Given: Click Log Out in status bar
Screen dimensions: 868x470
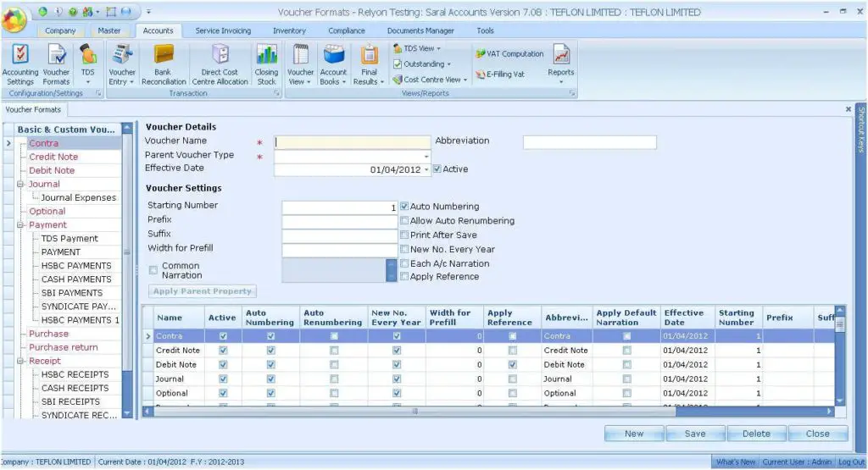Looking at the screenshot, I should coord(851,462).
